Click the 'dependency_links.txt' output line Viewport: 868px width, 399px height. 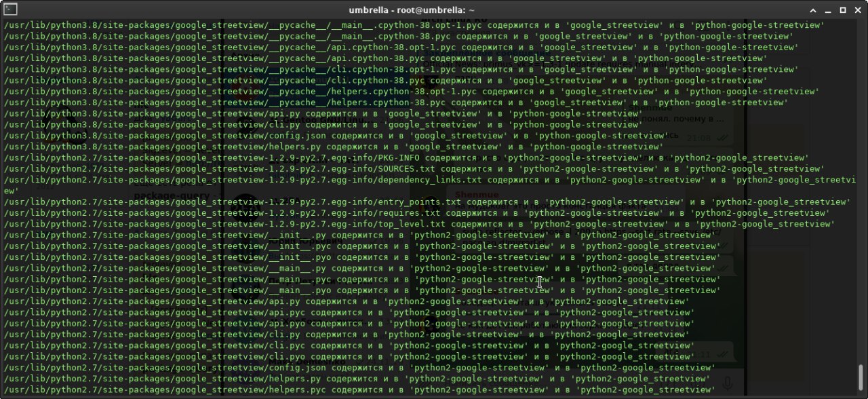(x=431, y=185)
